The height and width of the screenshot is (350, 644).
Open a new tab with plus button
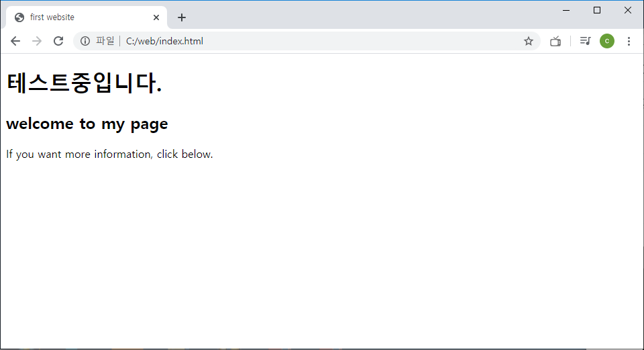pos(182,17)
